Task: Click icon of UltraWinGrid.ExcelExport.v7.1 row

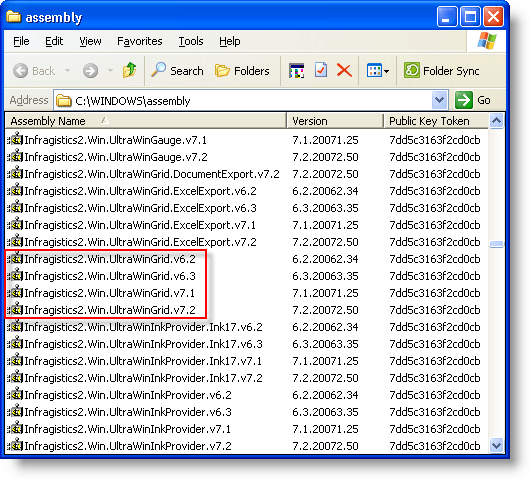Action: click(15, 224)
